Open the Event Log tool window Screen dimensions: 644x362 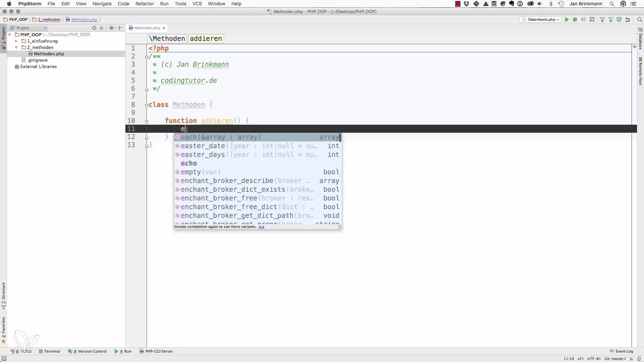point(621,351)
